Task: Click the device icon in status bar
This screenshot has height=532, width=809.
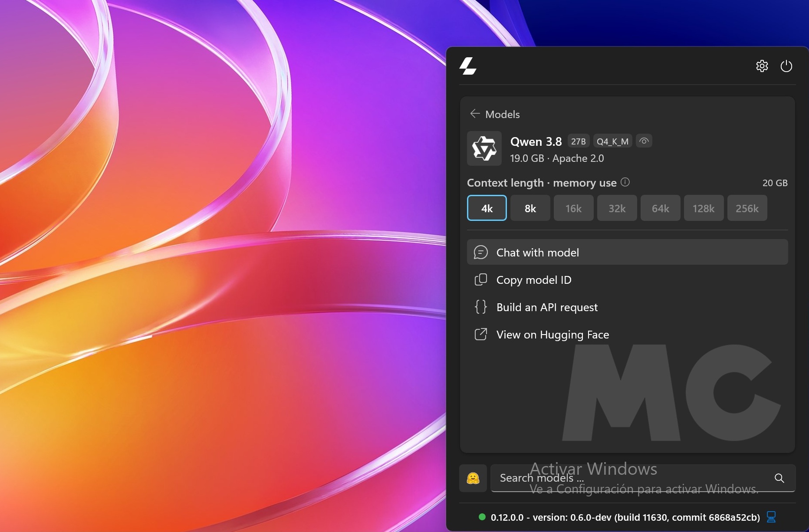Action: tap(771, 517)
